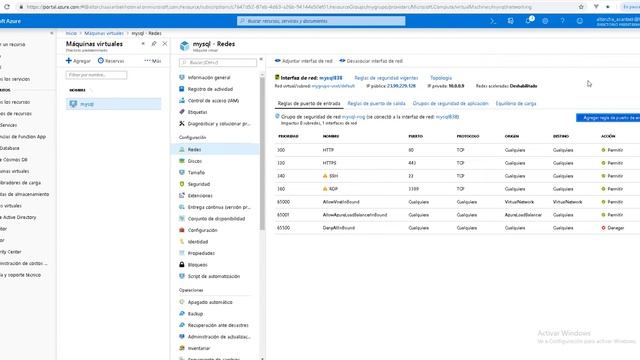Open Reglas de seguridad vigentes link

click(x=386, y=78)
